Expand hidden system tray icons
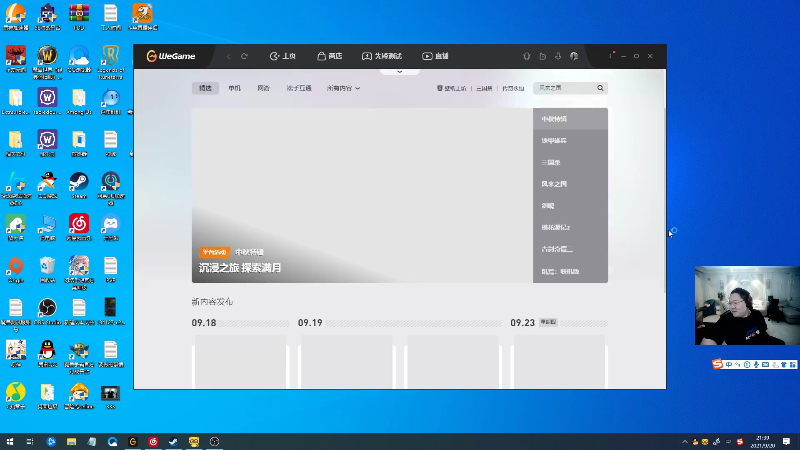Screen dimensions: 800x450 click(x=685, y=441)
